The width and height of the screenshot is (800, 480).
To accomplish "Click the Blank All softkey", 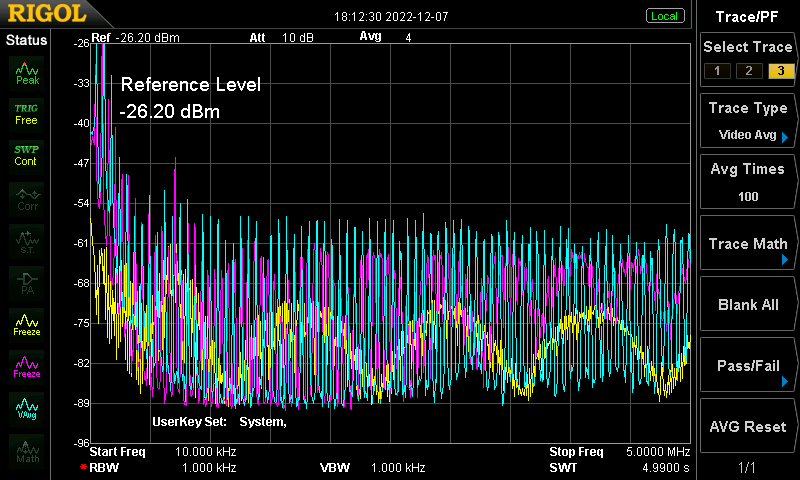I will tap(747, 305).
